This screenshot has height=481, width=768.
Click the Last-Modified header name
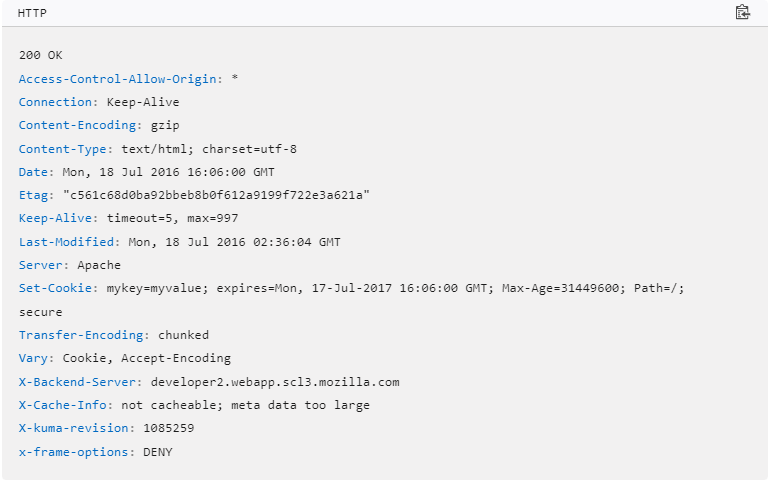pos(67,242)
